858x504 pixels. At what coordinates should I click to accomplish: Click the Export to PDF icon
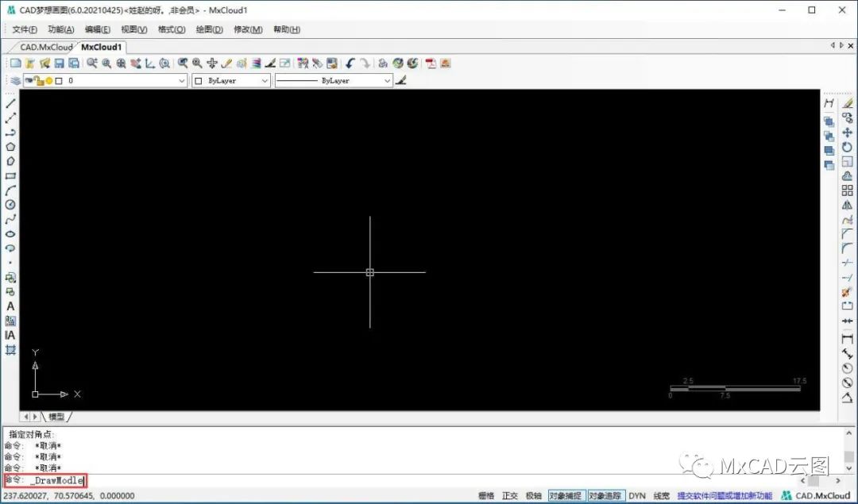(x=431, y=63)
